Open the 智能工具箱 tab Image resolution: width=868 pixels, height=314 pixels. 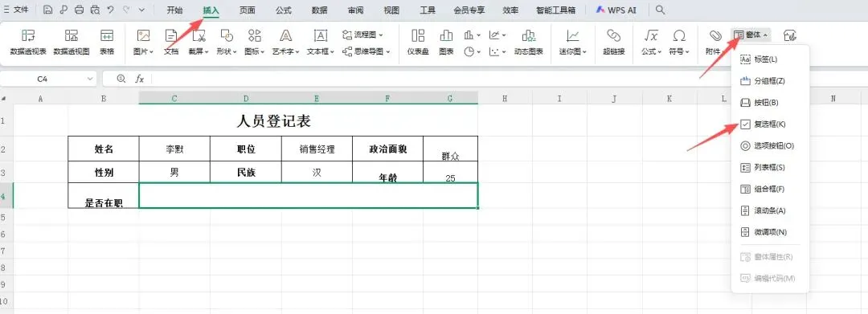(556, 10)
